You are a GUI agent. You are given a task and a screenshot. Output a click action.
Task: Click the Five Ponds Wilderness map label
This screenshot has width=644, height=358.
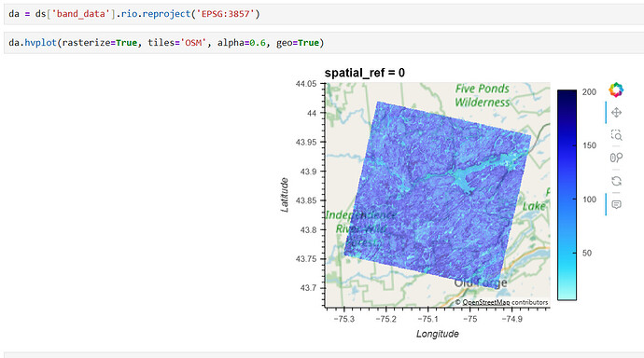(x=483, y=95)
